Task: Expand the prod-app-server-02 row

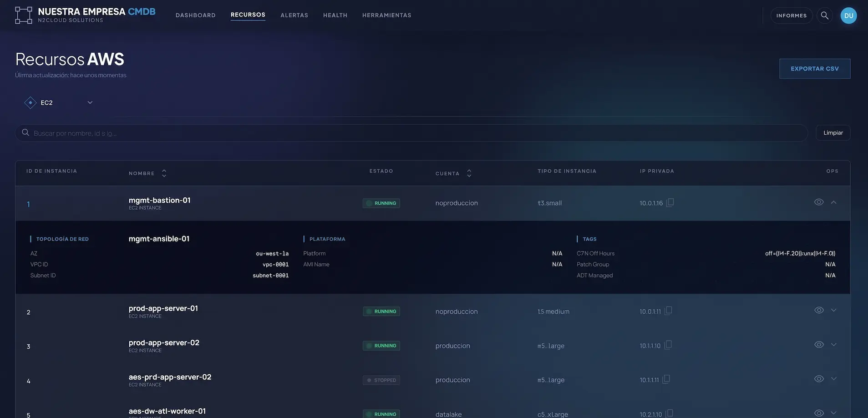Action: pos(833,344)
